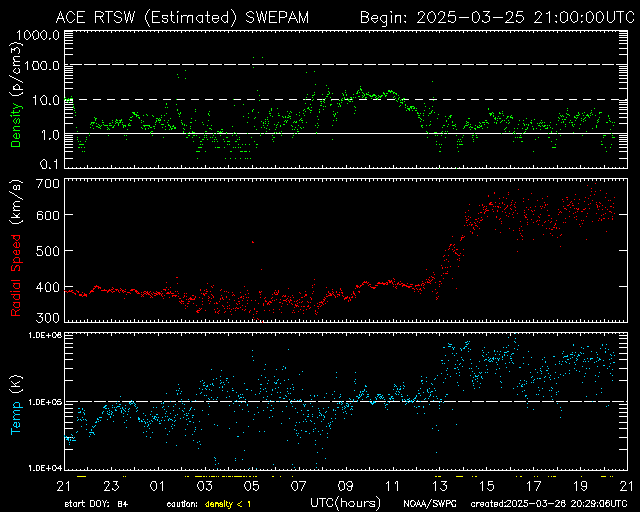The width and height of the screenshot is (640, 512).
Task: Click the "1.0E+05" temperature tick label
Action: pyautogui.click(x=44, y=402)
